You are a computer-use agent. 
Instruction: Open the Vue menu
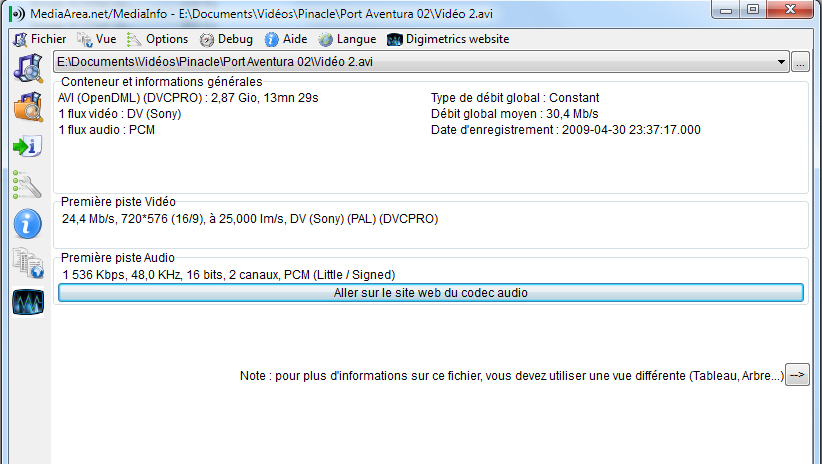(x=96, y=39)
